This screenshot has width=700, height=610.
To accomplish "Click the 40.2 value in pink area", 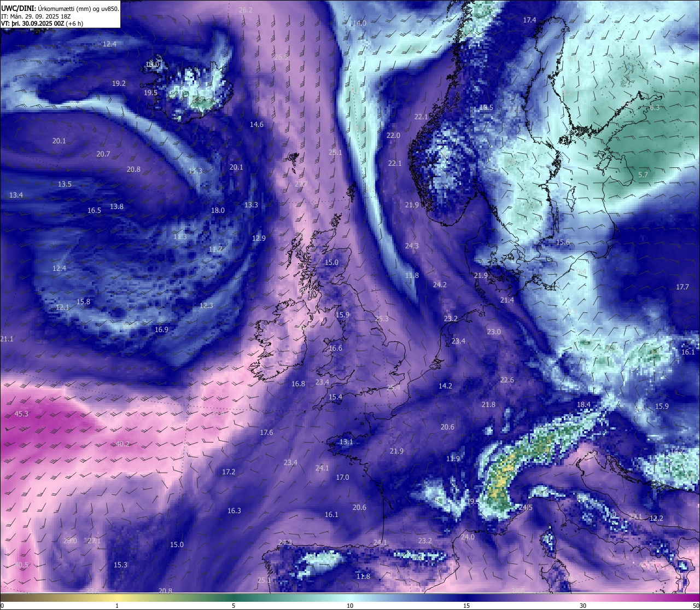I will tap(122, 444).
